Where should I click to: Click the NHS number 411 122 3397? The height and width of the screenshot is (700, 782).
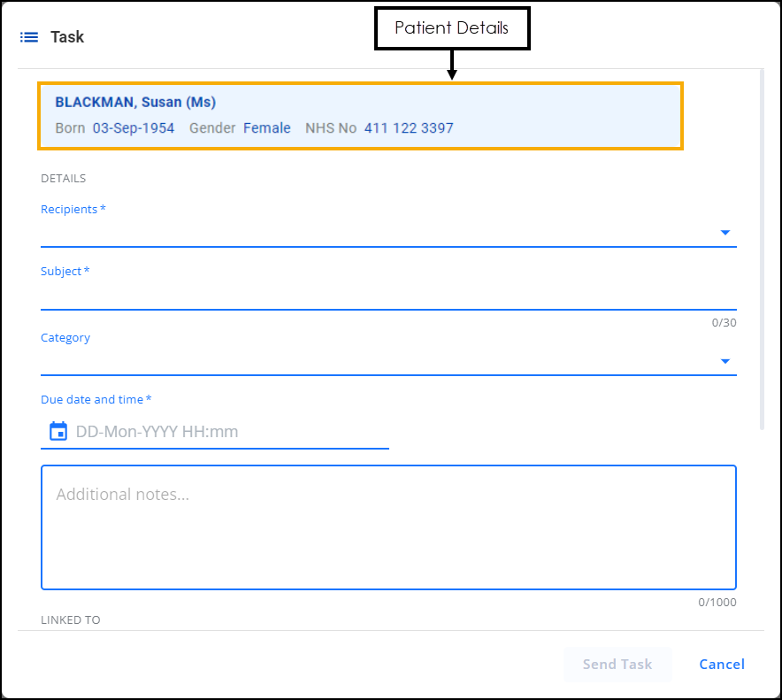coord(409,128)
